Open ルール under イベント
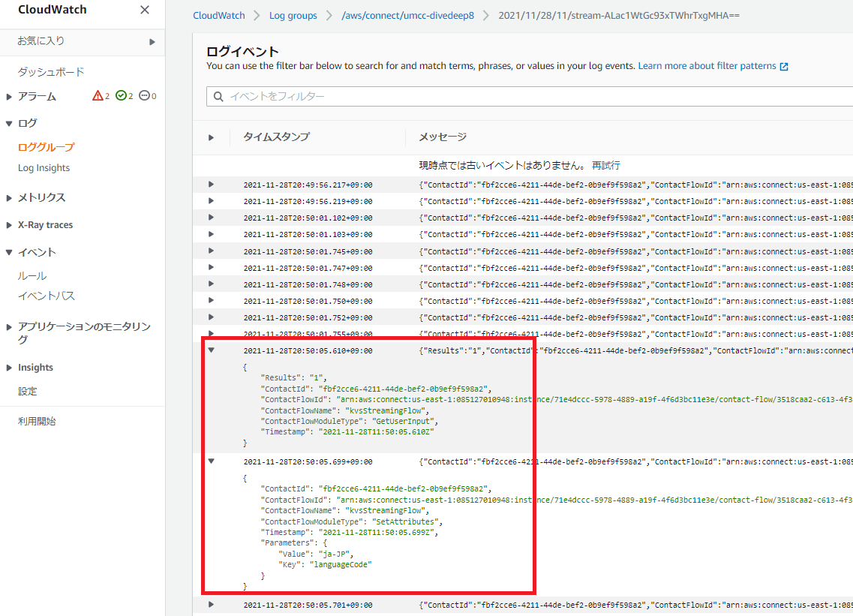 click(32, 276)
